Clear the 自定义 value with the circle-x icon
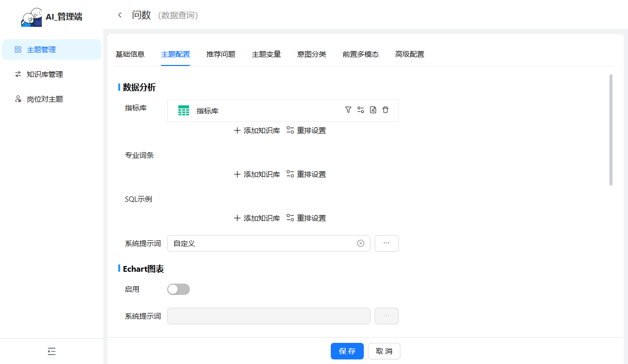 [361, 243]
